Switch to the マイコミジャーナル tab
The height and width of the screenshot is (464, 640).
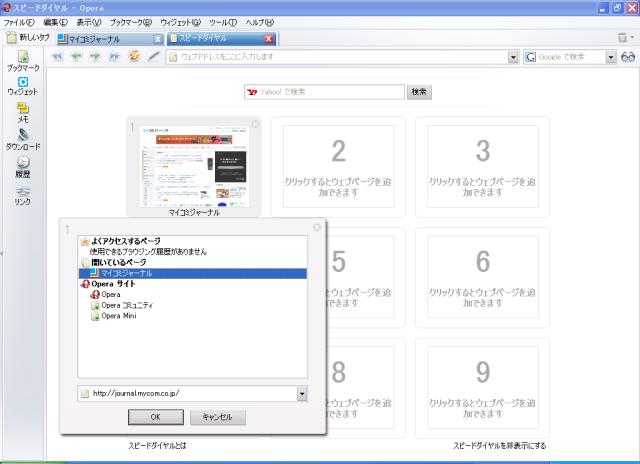tap(104, 39)
